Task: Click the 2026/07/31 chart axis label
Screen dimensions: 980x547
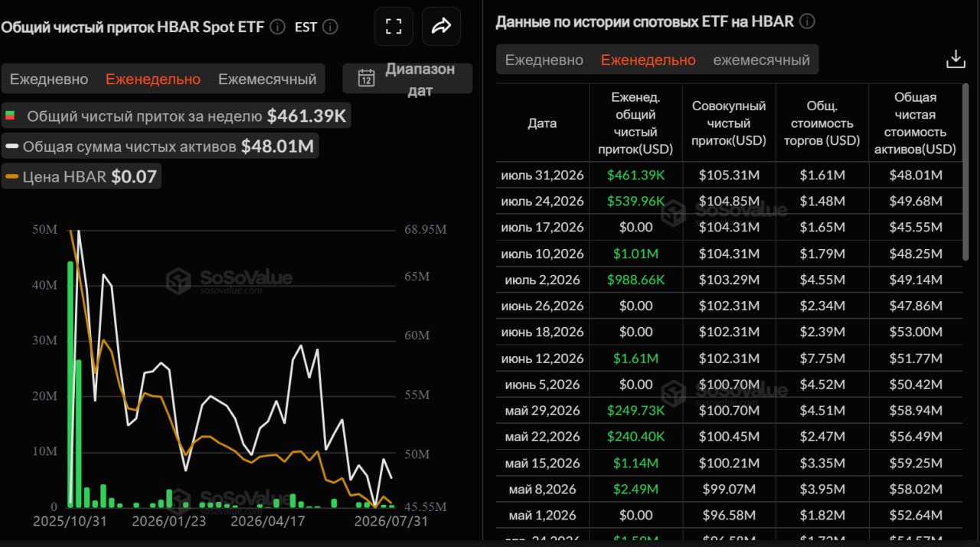Action: click(x=390, y=521)
